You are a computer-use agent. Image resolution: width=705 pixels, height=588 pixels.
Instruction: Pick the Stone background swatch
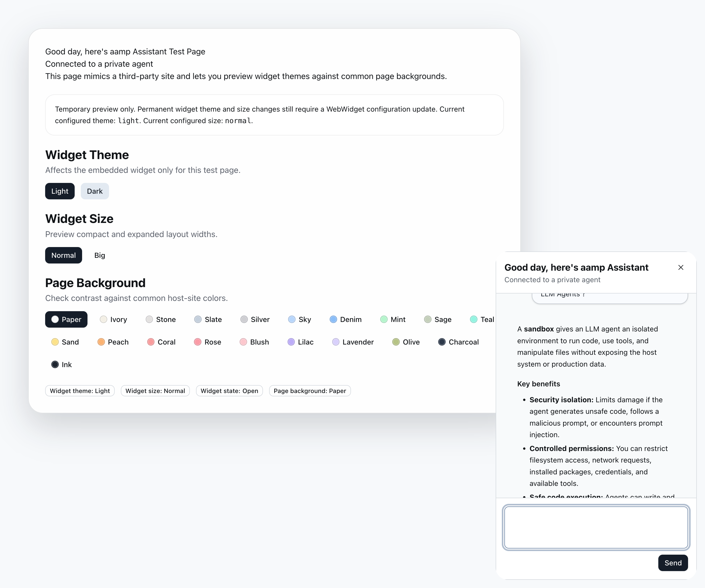(x=161, y=319)
